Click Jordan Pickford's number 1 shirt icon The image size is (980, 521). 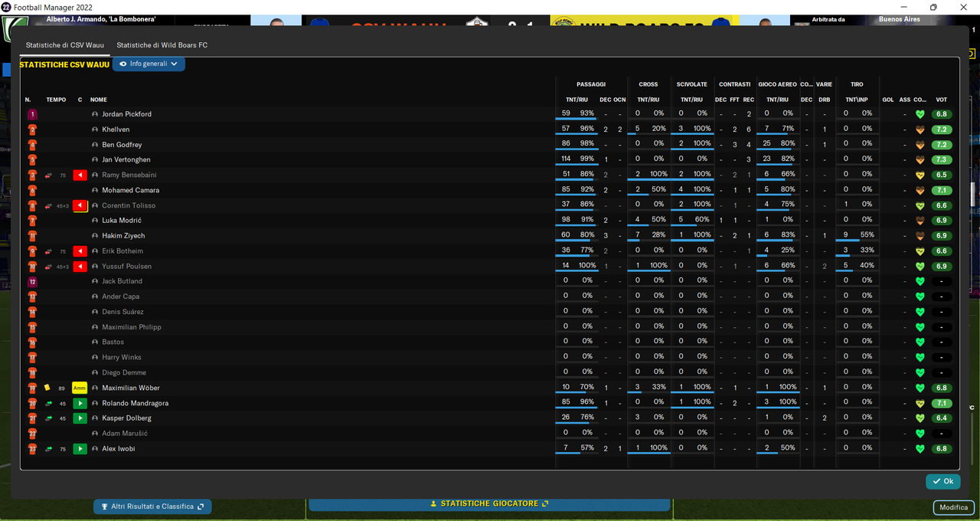point(32,114)
